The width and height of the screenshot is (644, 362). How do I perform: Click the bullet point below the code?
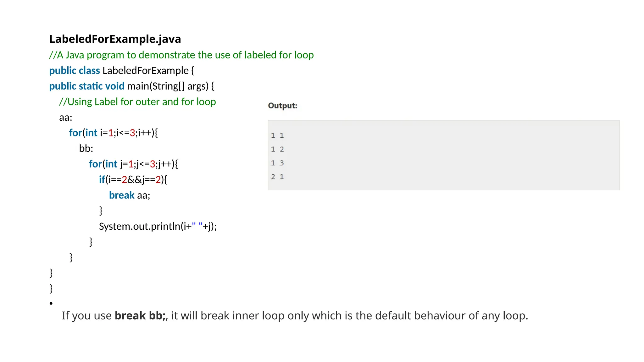(51, 304)
